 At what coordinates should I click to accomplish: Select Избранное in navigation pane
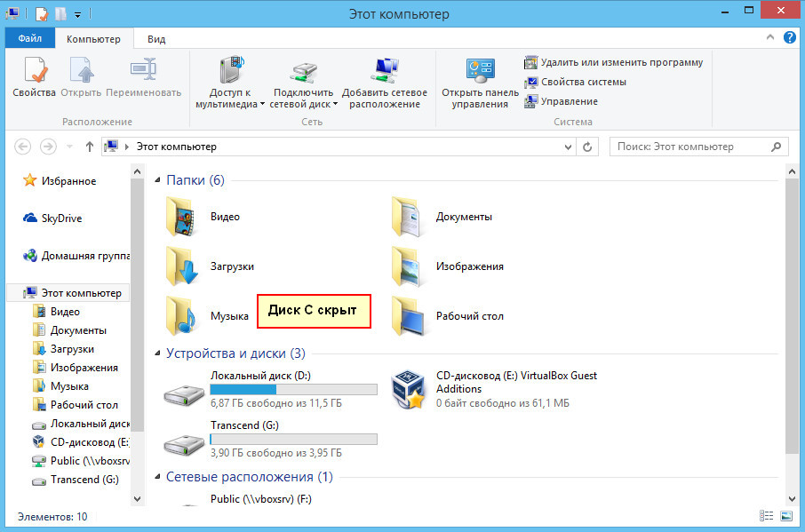(59, 180)
